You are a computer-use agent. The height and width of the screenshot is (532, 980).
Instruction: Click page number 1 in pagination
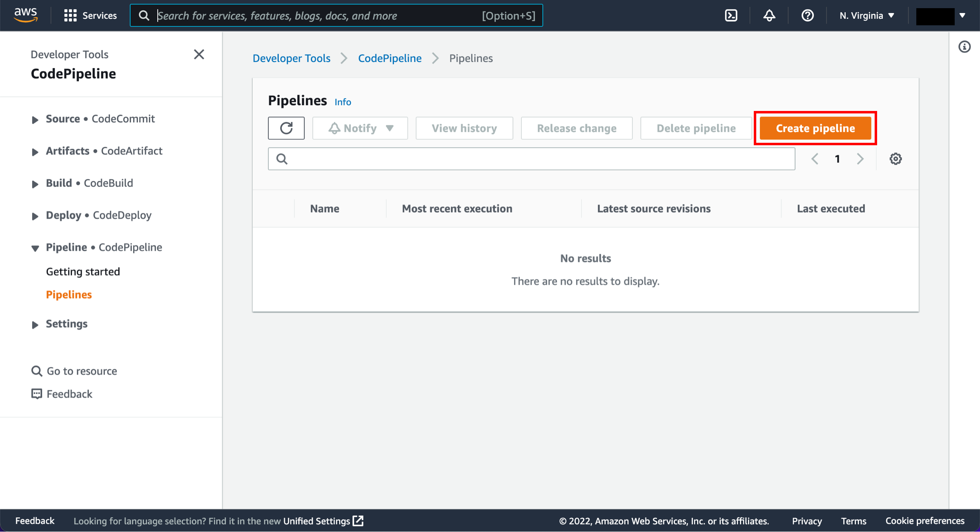click(837, 159)
